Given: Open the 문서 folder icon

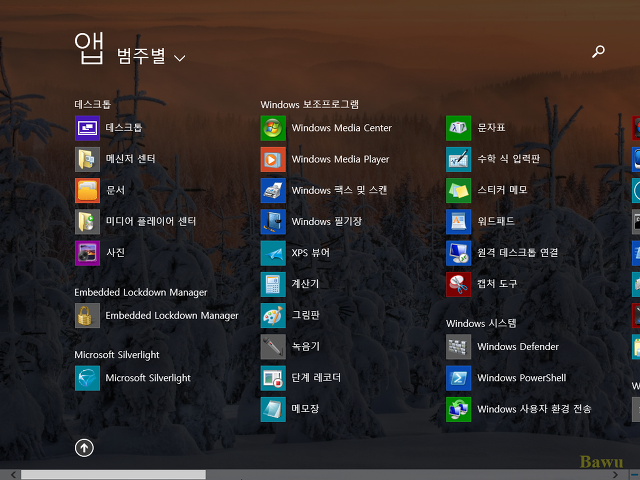Looking at the screenshot, I should pos(87,190).
